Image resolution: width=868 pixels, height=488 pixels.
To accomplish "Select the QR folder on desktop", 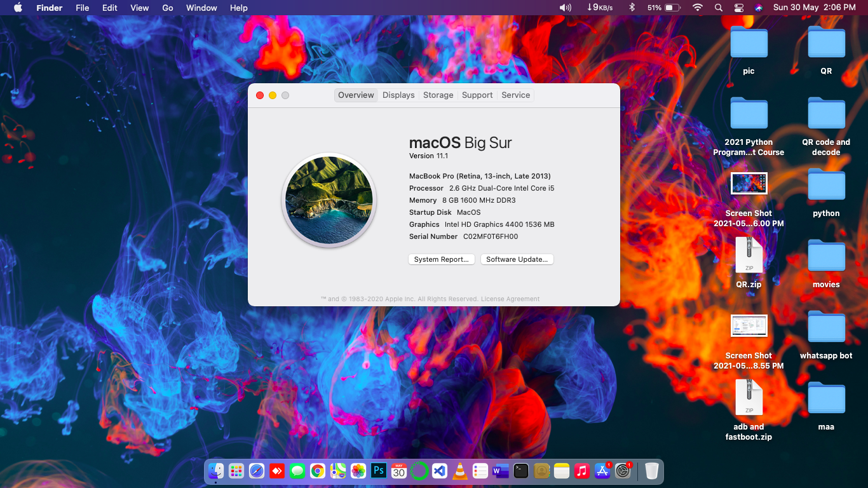I will point(826,42).
